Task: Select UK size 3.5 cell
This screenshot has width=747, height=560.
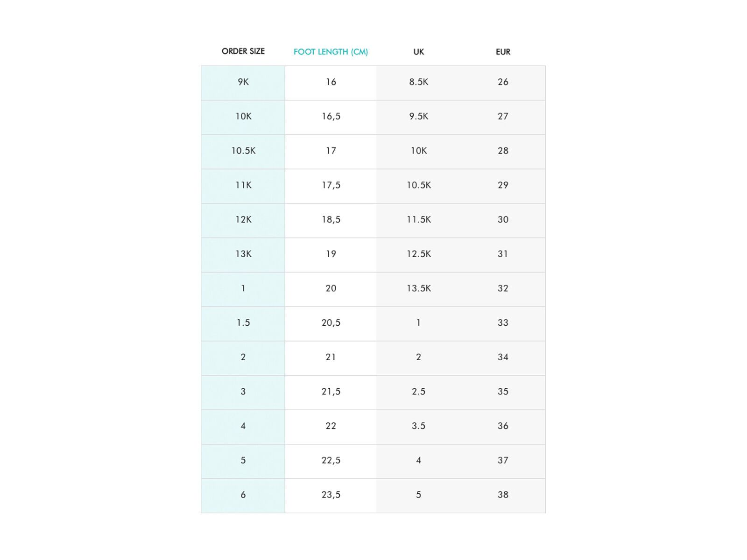Action: coord(418,426)
